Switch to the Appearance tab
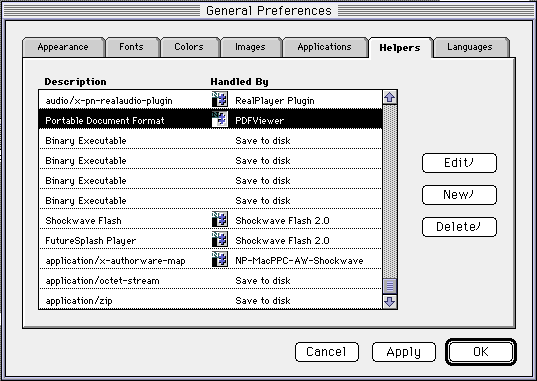The height and width of the screenshot is (381, 537). 63,47
